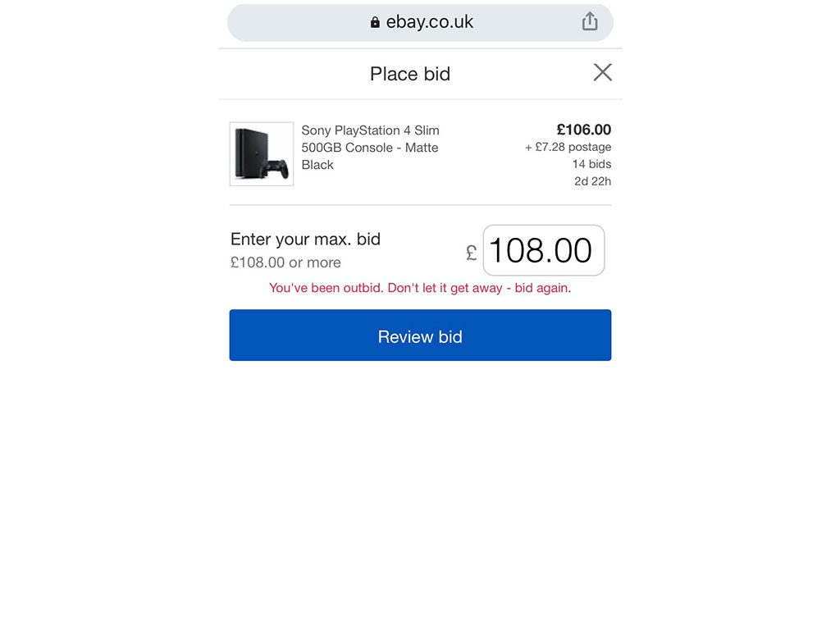The image size is (840, 630).
Task: Click the £108.00 or more hint
Action: 285,262
